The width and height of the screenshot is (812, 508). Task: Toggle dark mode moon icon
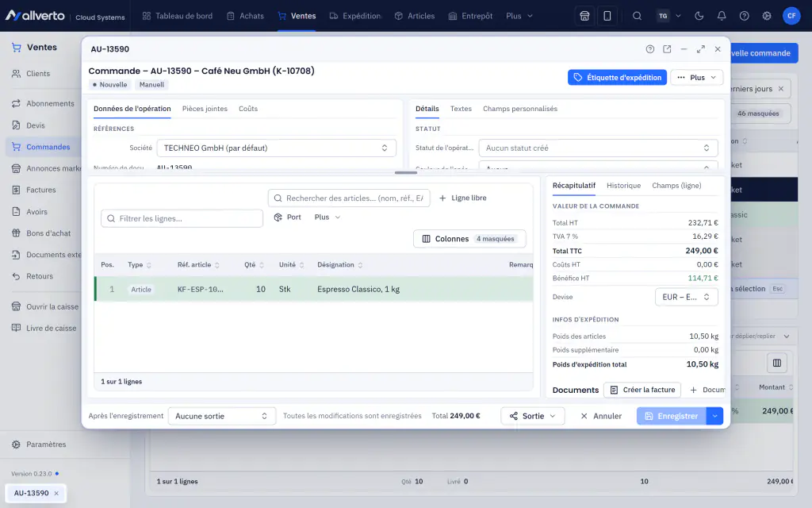point(699,16)
